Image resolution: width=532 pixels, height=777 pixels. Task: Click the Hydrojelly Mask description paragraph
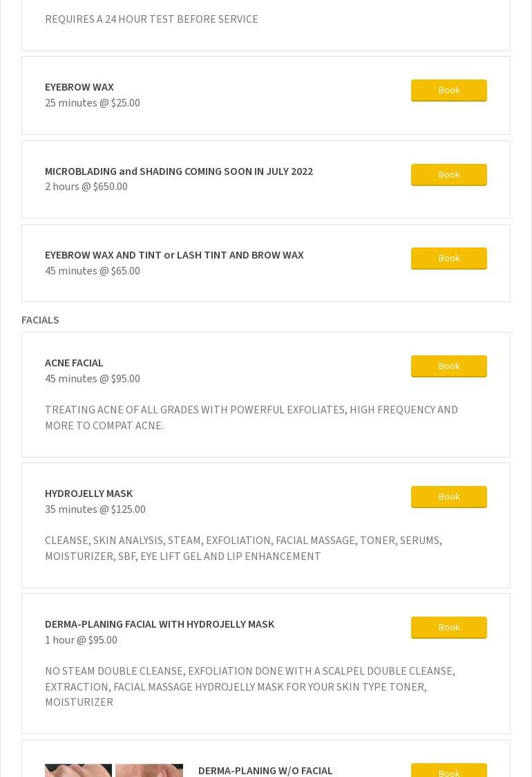(243, 548)
